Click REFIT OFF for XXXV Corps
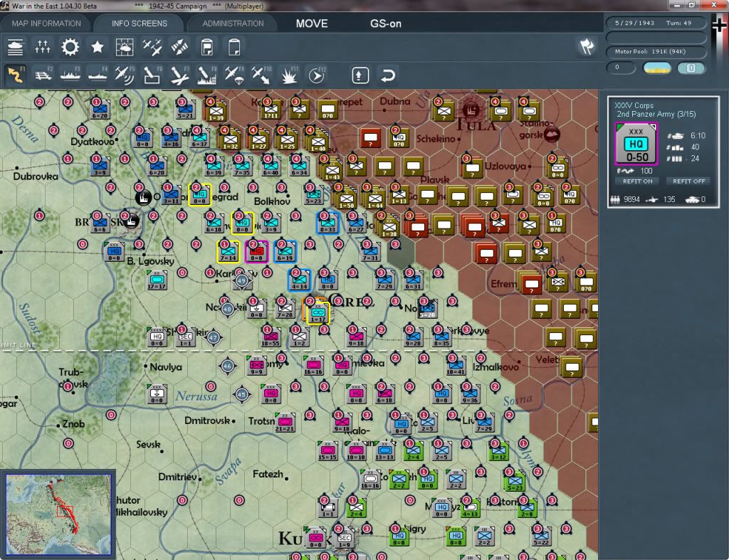The width and height of the screenshot is (729, 560). [x=688, y=181]
